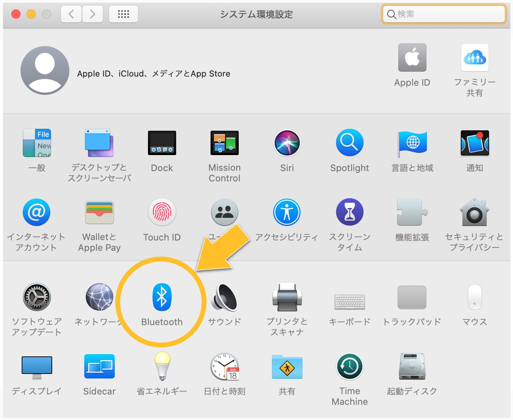Open 共有 (Sharing) folder icon preferences
Viewport: 513px width, 420px height.
coord(287,367)
